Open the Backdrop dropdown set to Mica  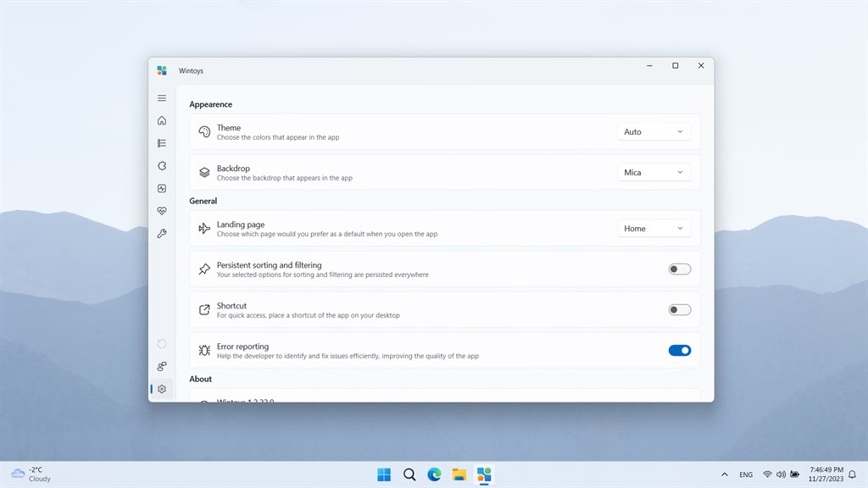(654, 173)
